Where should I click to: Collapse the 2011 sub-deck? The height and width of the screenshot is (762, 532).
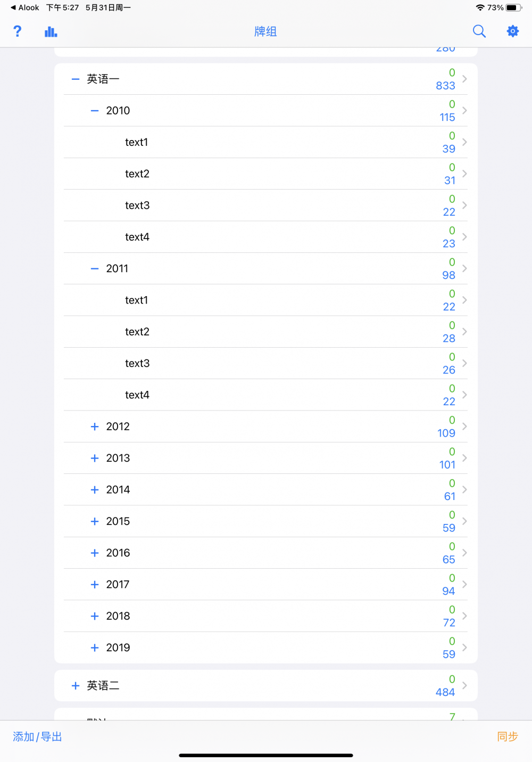(95, 268)
